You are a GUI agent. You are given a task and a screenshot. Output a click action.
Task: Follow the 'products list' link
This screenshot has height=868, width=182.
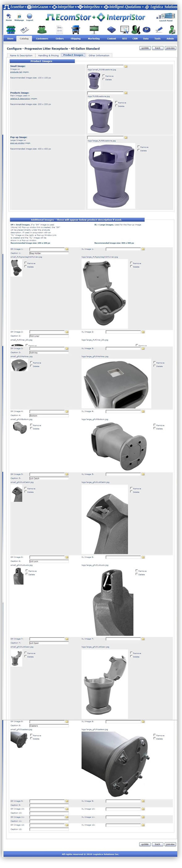16,72
